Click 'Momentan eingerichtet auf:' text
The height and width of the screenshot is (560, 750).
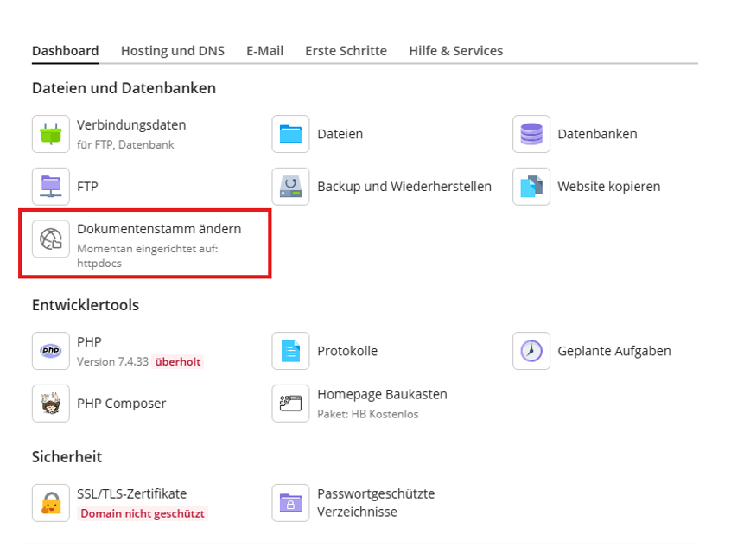point(147,249)
